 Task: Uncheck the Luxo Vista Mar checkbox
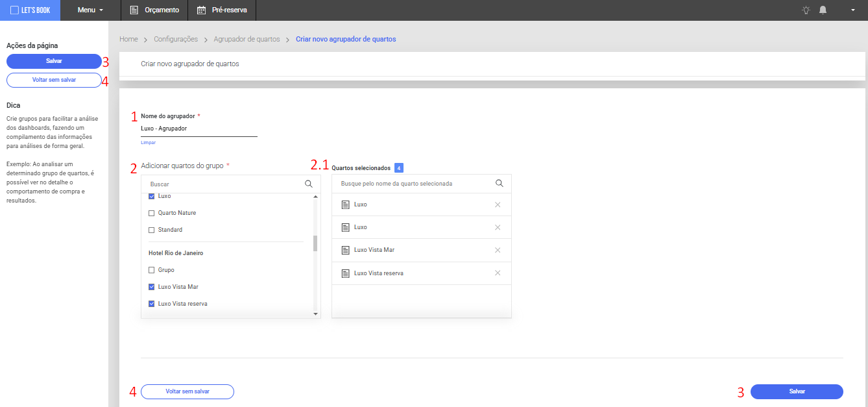coord(152,287)
